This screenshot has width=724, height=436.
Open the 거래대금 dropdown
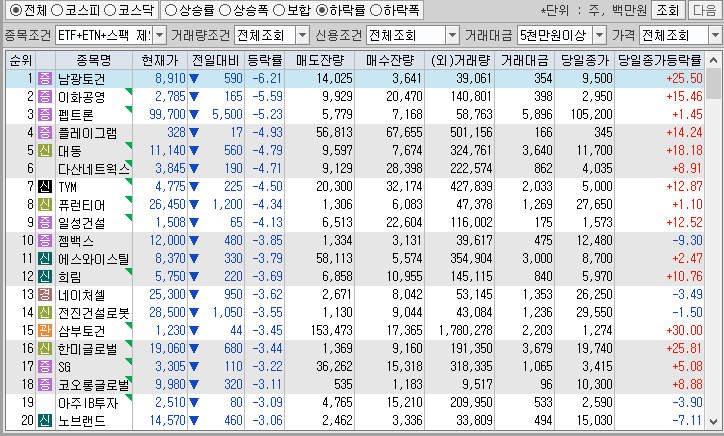[599, 35]
